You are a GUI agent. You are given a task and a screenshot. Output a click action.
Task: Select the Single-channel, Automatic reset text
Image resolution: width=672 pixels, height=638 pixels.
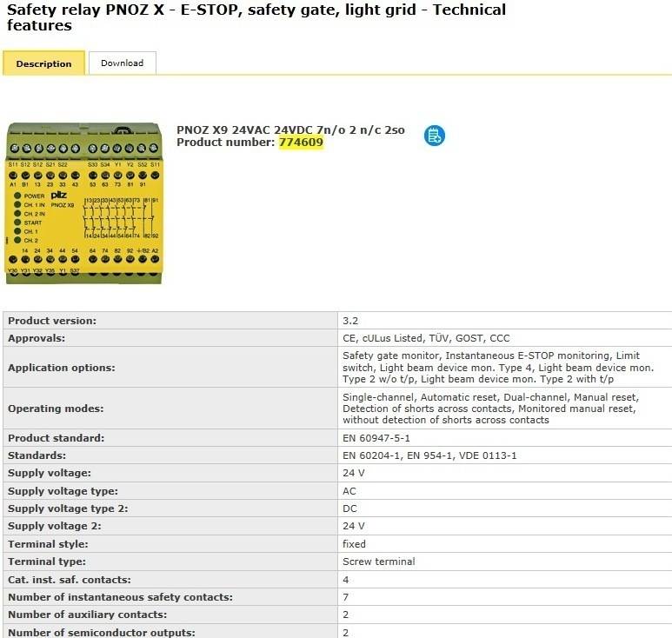click(x=490, y=409)
